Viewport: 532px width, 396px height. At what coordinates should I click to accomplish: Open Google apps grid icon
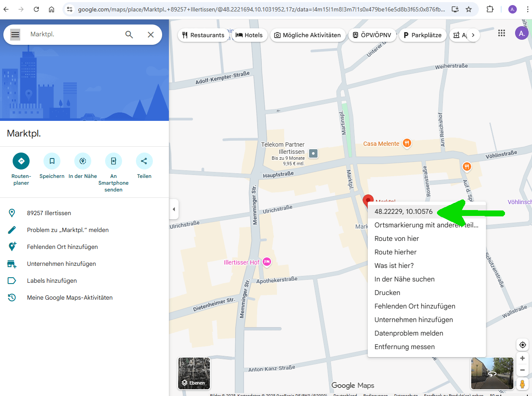(502, 33)
